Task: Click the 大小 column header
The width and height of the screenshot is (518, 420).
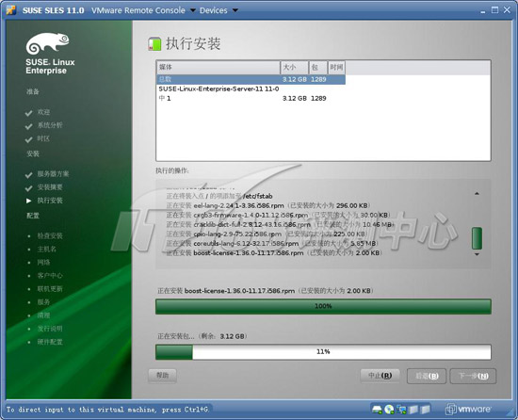Action: pyautogui.click(x=295, y=68)
